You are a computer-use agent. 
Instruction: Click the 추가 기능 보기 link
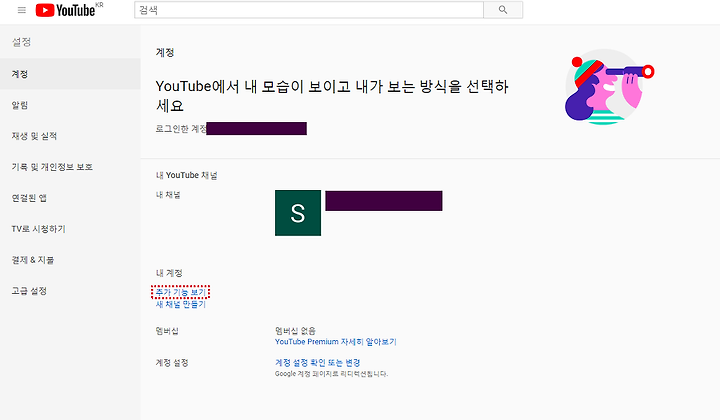(180, 292)
